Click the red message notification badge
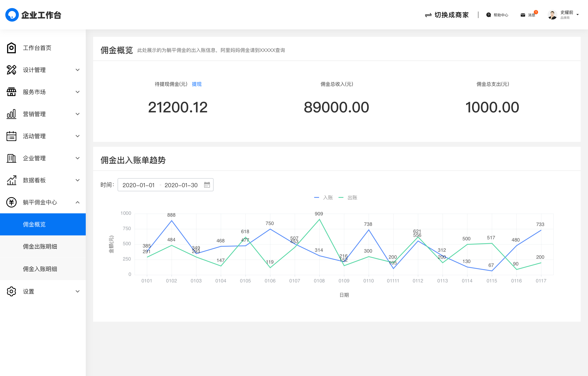The image size is (588, 376). [536, 12]
